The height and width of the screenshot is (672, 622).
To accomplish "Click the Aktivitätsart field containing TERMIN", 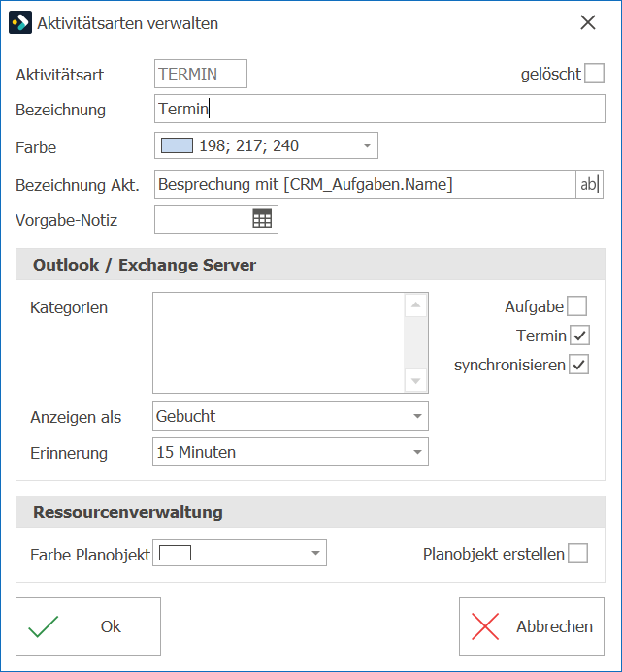I will tap(201, 74).
